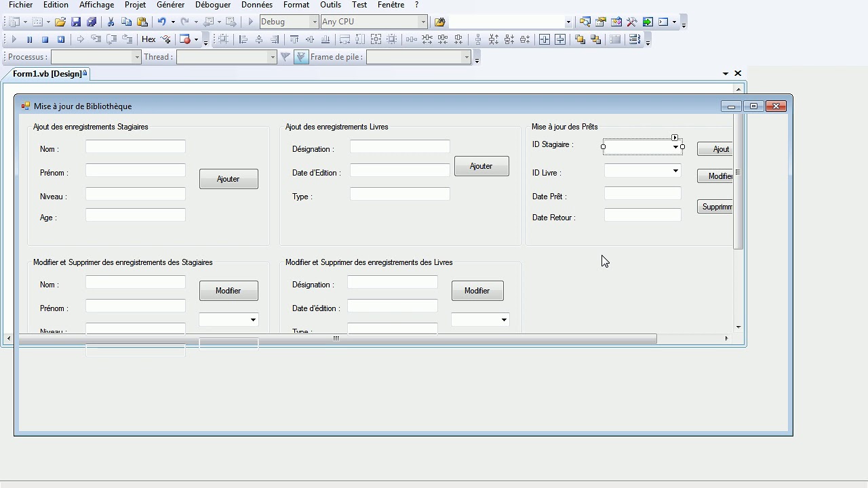868x488 pixels.
Task: Click Modifier button in Livres section
Action: [x=477, y=291]
